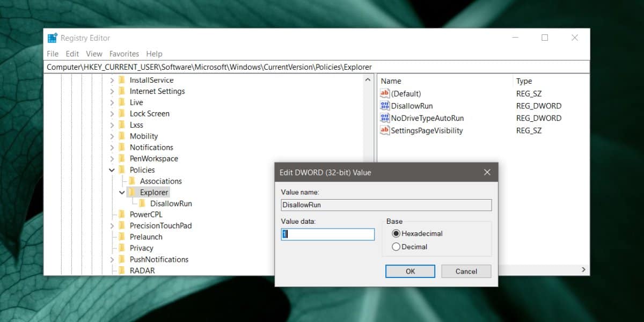Click the Lxss folder icon
Viewport: 644px width, 322px height.
point(122,125)
